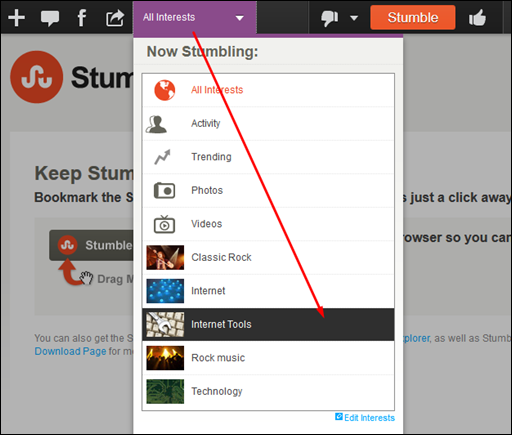Click the people icon beside Activity
The width and height of the screenshot is (512, 435).
(x=156, y=124)
